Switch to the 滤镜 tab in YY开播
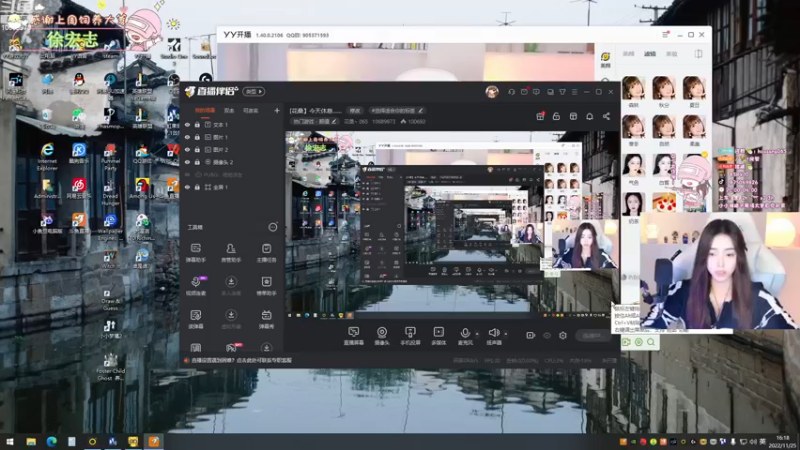The width and height of the screenshot is (800, 450). click(650, 54)
